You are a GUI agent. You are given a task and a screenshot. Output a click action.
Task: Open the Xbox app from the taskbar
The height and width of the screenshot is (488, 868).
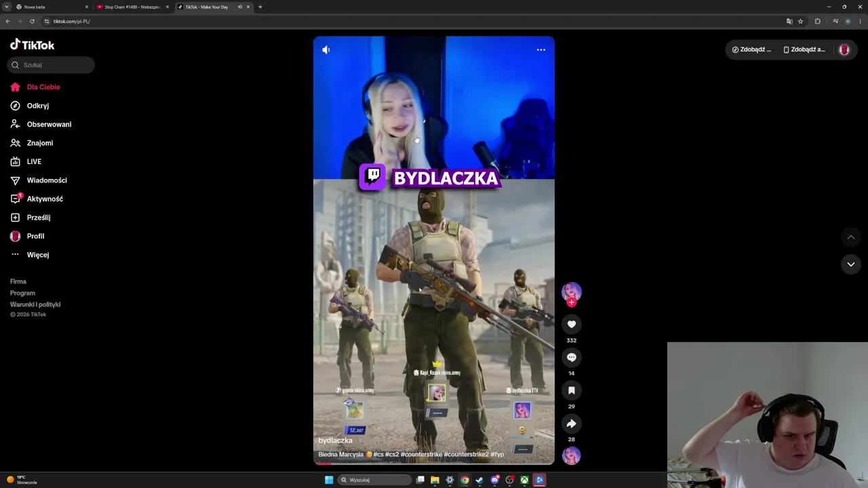(524, 480)
